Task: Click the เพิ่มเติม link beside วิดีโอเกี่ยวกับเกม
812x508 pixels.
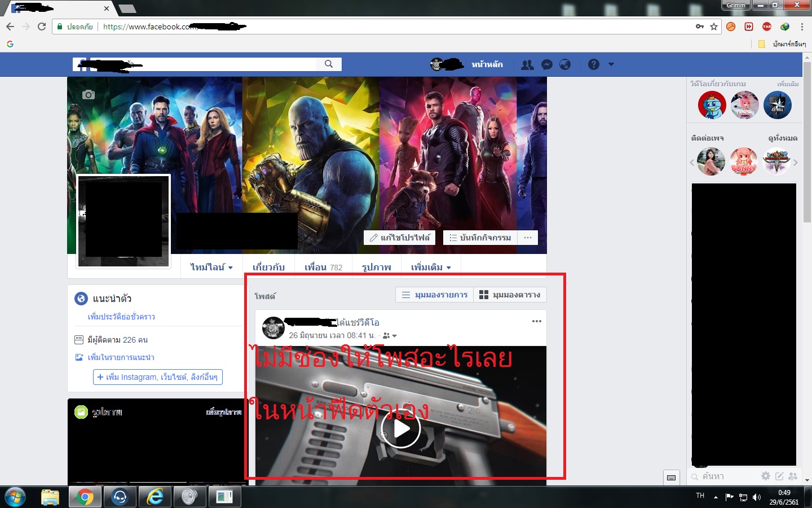Action: coord(788,84)
